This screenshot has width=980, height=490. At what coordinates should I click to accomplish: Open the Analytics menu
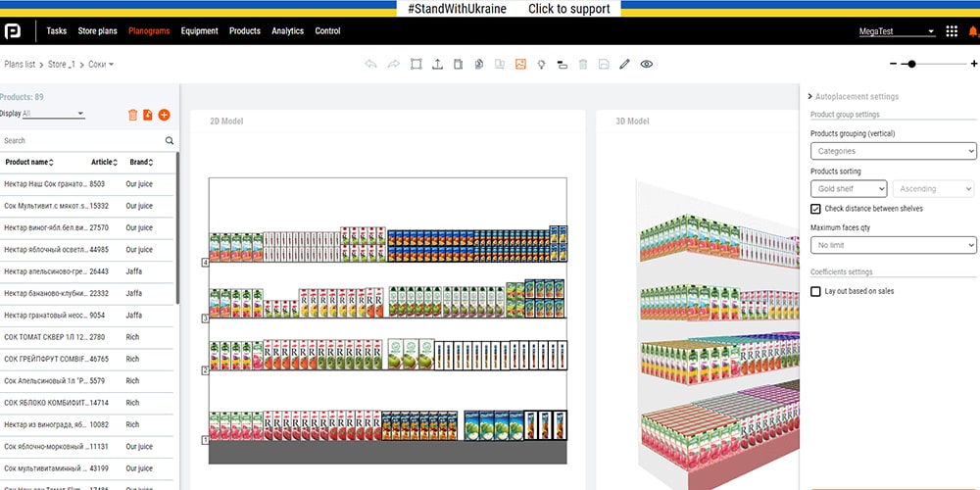tap(287, 31)
